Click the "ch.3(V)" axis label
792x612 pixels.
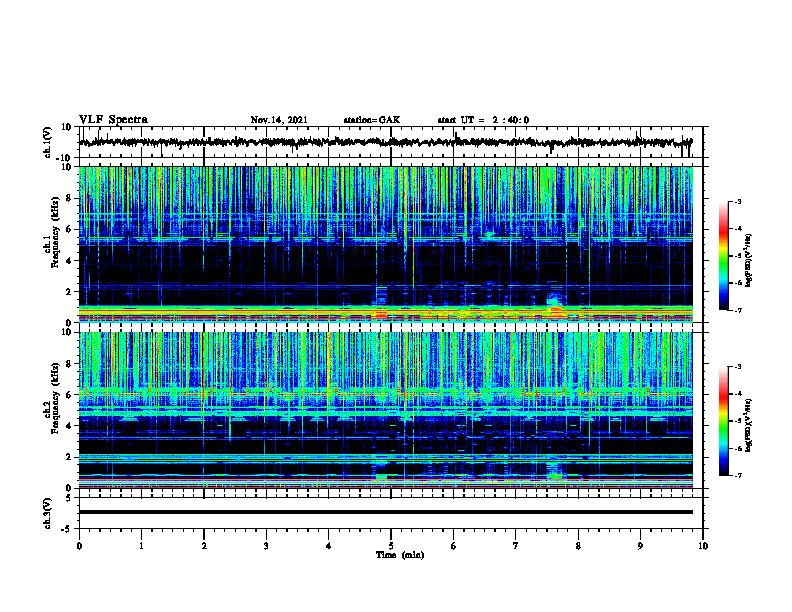[x=48, y=513]
